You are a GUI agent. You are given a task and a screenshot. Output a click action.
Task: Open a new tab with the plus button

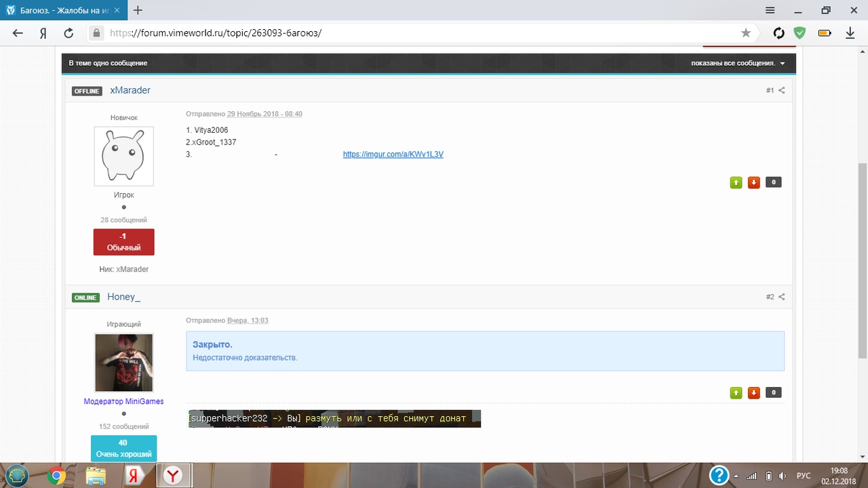138,10
